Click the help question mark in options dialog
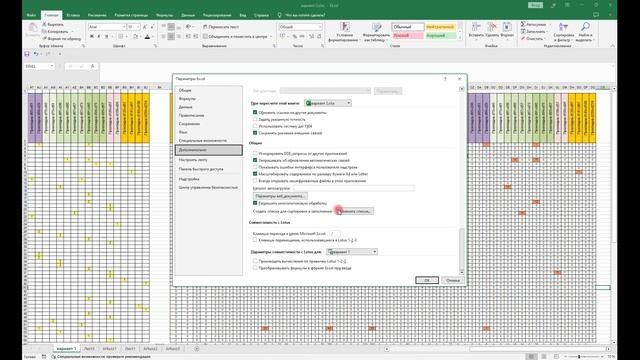The image size is (640, 360). (x=445, y=79)
